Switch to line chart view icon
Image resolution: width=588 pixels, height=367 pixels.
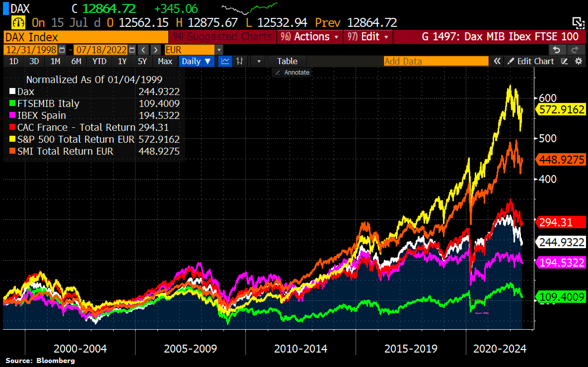pos(225,61)
